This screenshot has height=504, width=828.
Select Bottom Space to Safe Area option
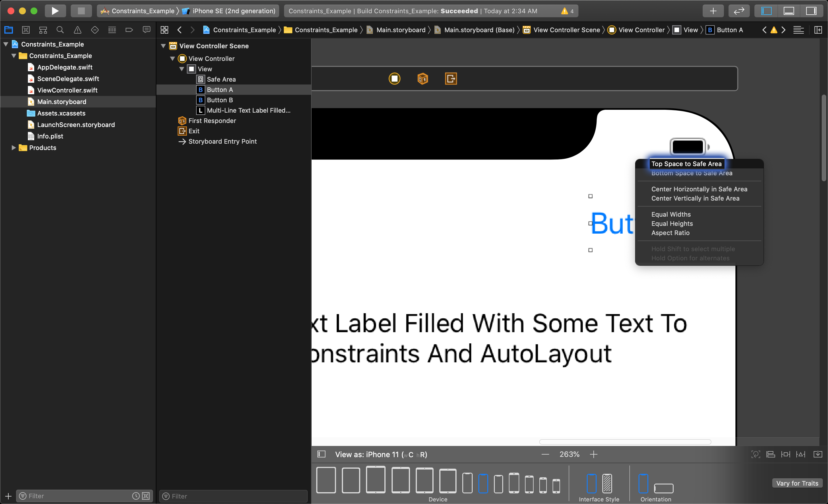[x=692, y=173]
